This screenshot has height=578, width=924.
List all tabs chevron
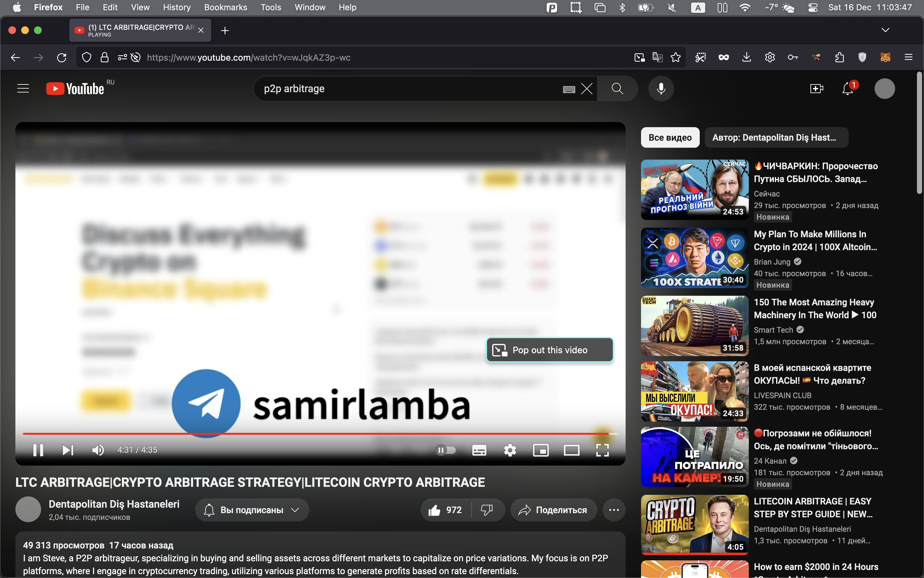pyautogui.click(x=886, y=30)
